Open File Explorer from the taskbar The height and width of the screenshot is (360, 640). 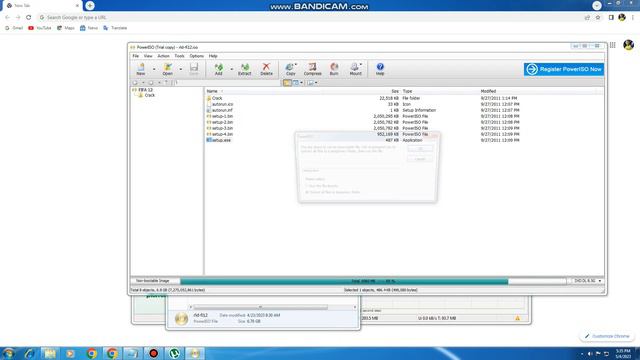(x=50, y=353)
